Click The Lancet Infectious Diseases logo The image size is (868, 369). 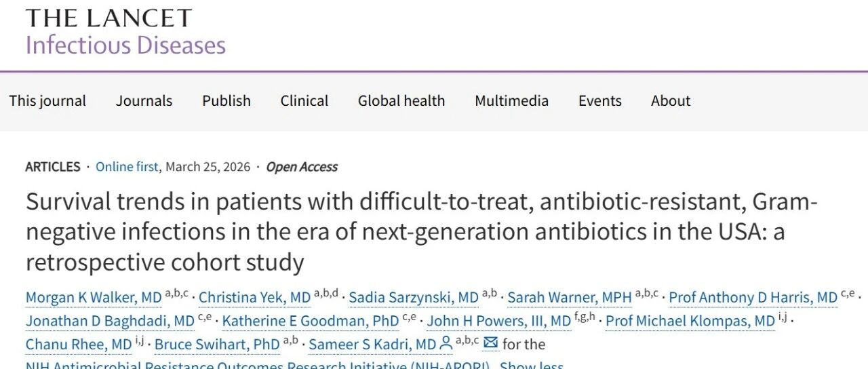pos(125,31)
